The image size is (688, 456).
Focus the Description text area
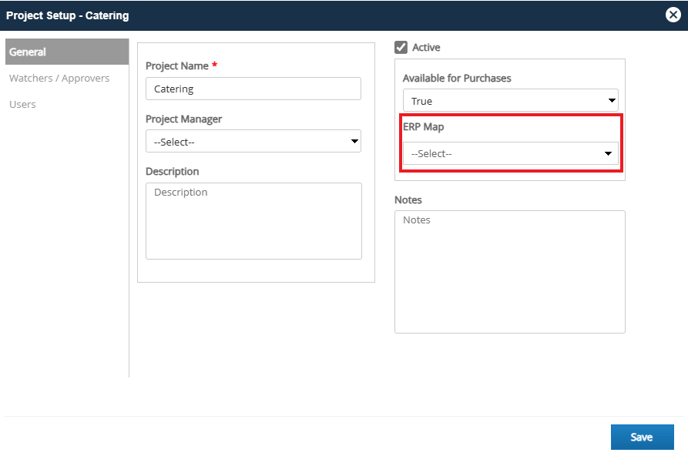pyautogui.click(x=254, y=221)
